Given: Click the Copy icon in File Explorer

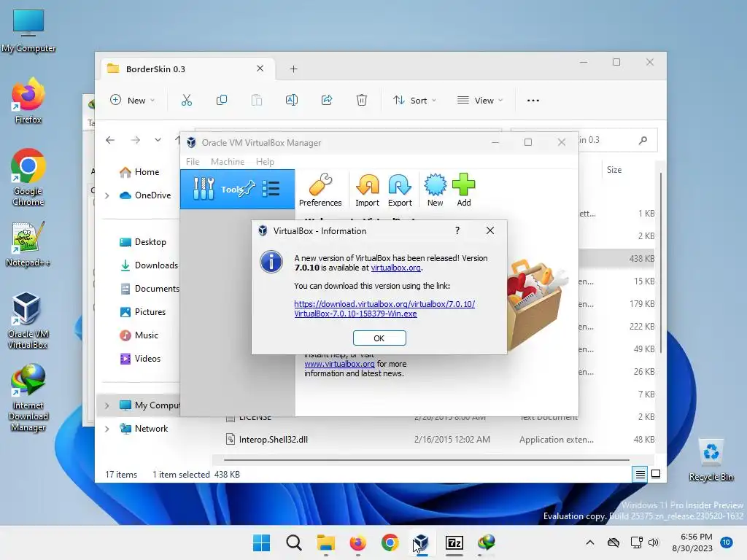Looking at the screenshot, I should point(222,100).
